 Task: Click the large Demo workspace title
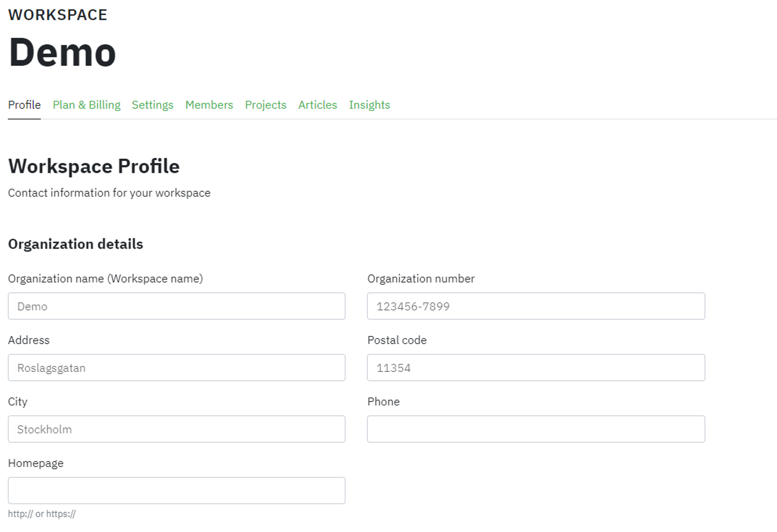[62, 52]
